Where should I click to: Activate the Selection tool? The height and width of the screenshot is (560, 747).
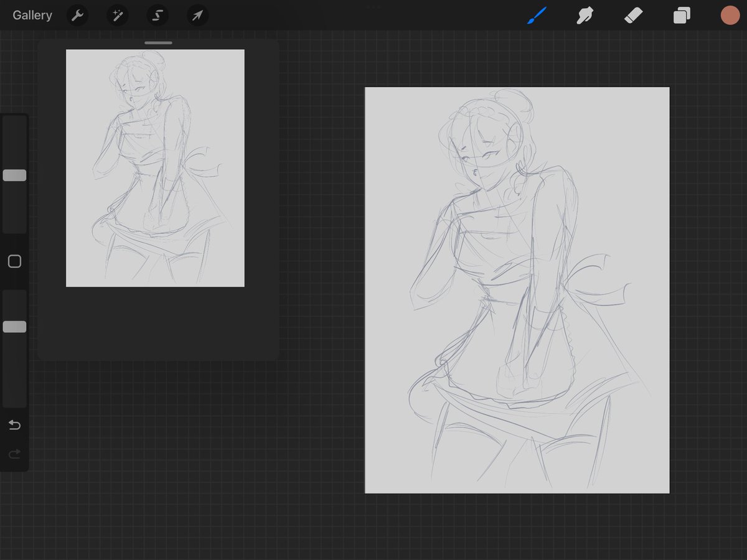click(157, 15)
